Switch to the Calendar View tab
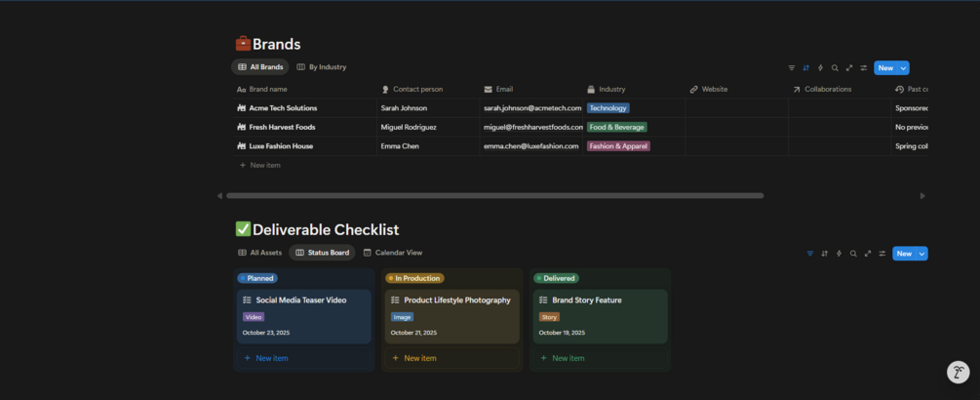Viewport: 980px width, 400px height. point(393,253)
